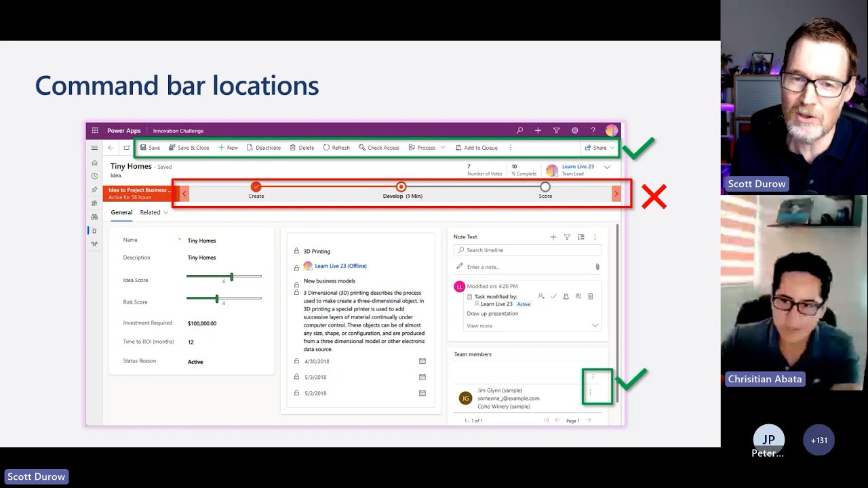Click the Process command
The image size is (868, 488).
pos(422,147)
